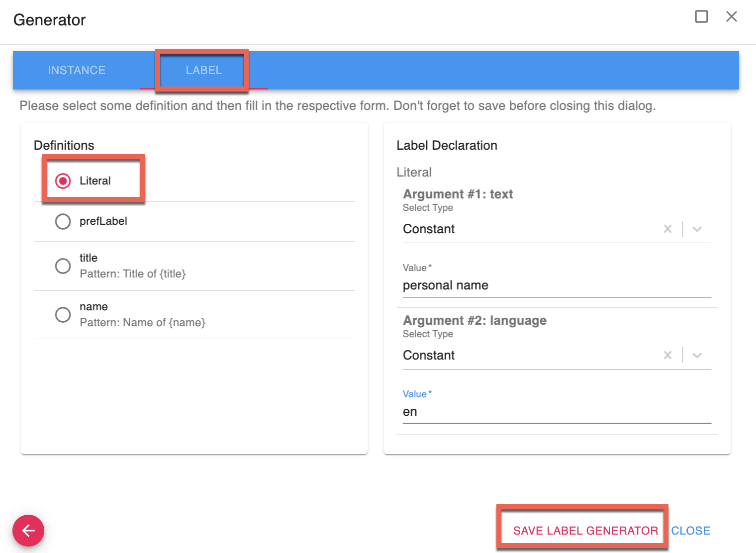Focus the Value field containing 'personal name'

[x=556, y=285]
